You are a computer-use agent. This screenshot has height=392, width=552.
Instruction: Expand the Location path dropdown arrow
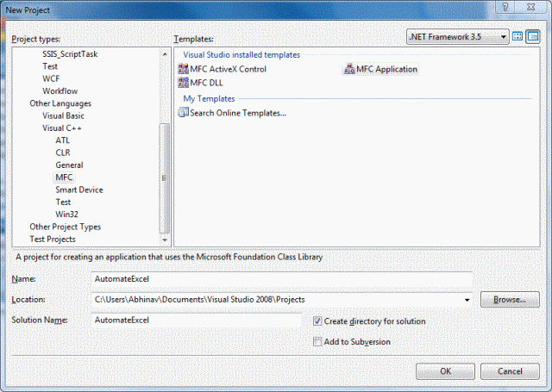click(467, 300)
